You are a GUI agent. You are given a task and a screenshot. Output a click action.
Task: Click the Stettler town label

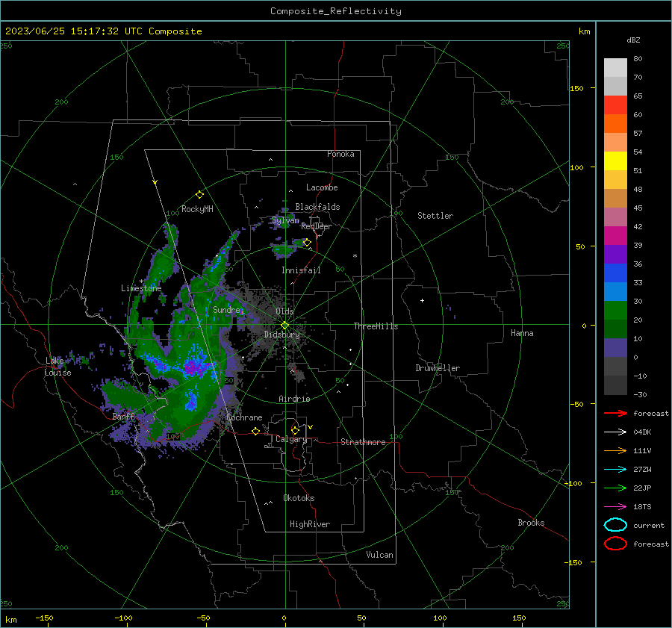[435, 216]
